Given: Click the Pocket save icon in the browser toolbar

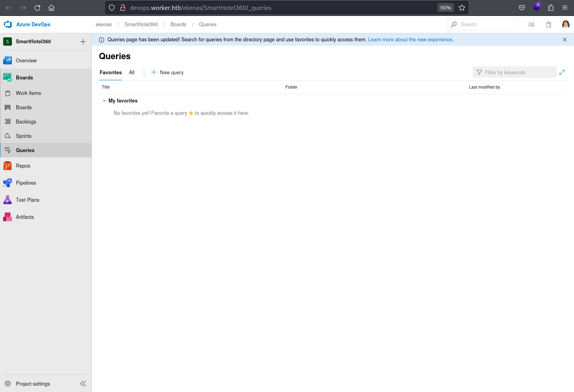Looking at the screenshot, I should click(522, 8).
